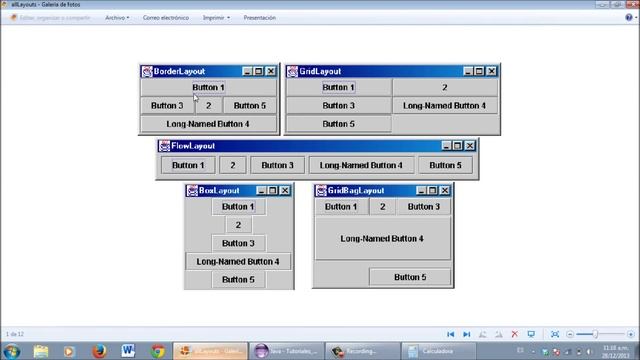This screenshot has width=640, height=360.
Task: Click the 2 button in the BoxLayout window
Action: [x=238, y=225]
